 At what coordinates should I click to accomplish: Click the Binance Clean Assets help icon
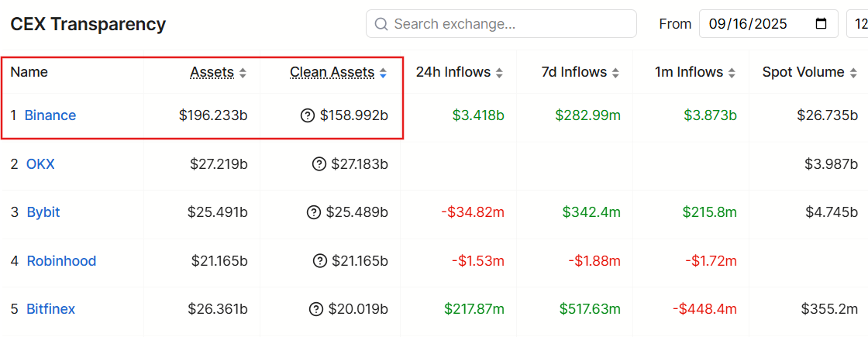pos(308,115)
